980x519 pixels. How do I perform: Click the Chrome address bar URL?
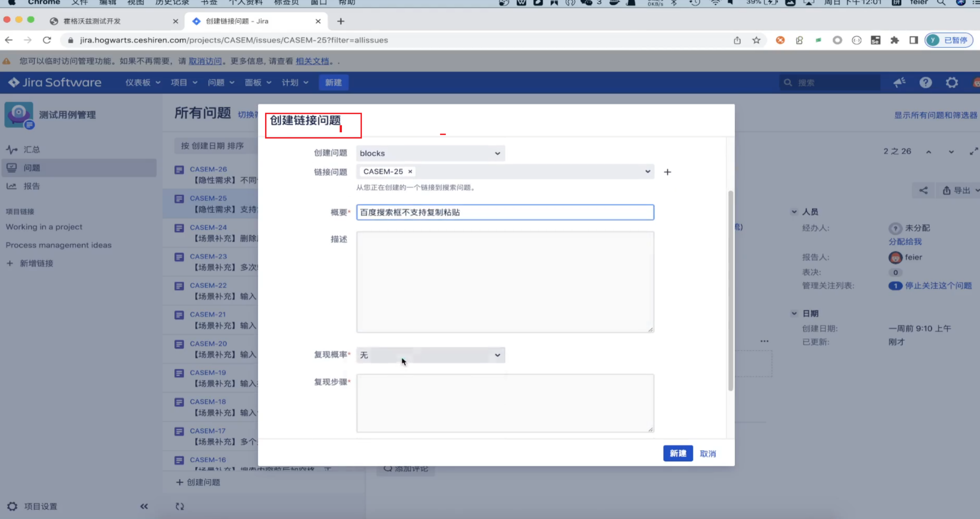click(234, 40)
